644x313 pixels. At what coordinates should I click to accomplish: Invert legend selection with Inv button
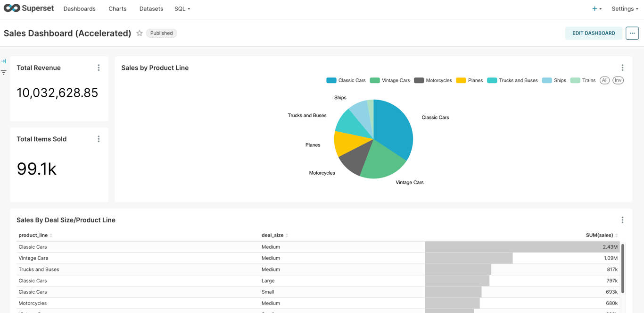(618, 80)
